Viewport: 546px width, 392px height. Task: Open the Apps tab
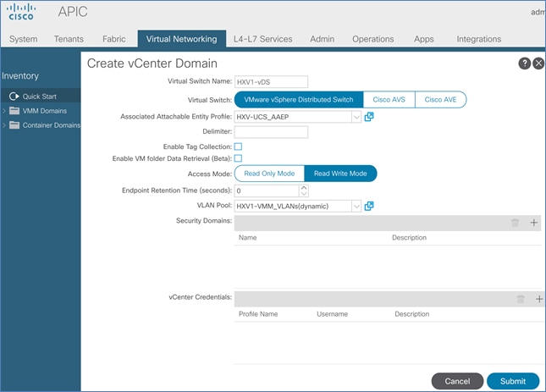click(424, 39)
